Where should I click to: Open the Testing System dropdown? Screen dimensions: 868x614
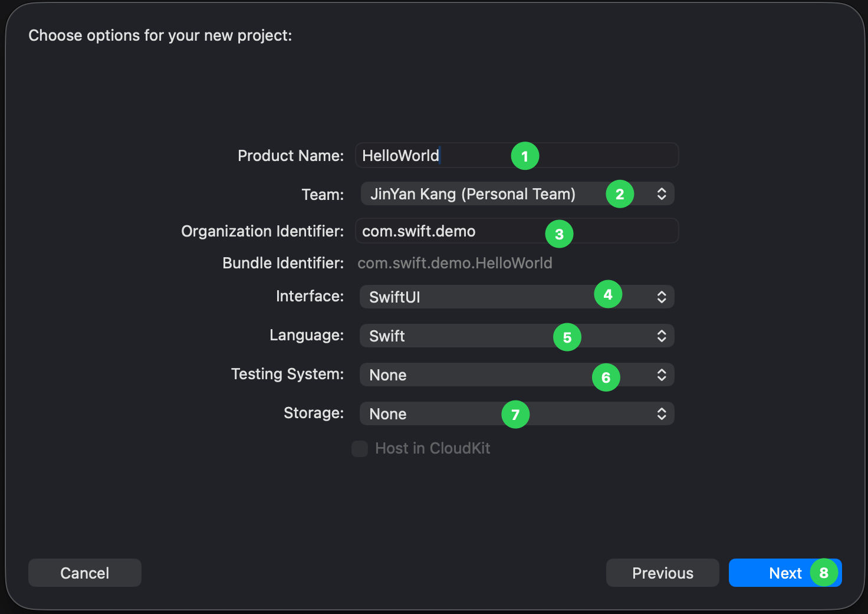(517, 375)
